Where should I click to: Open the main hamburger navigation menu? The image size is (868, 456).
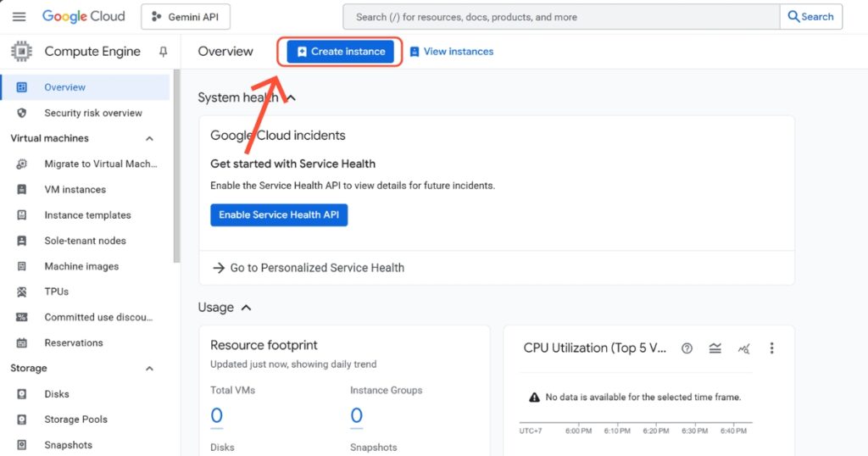[19, 17]
